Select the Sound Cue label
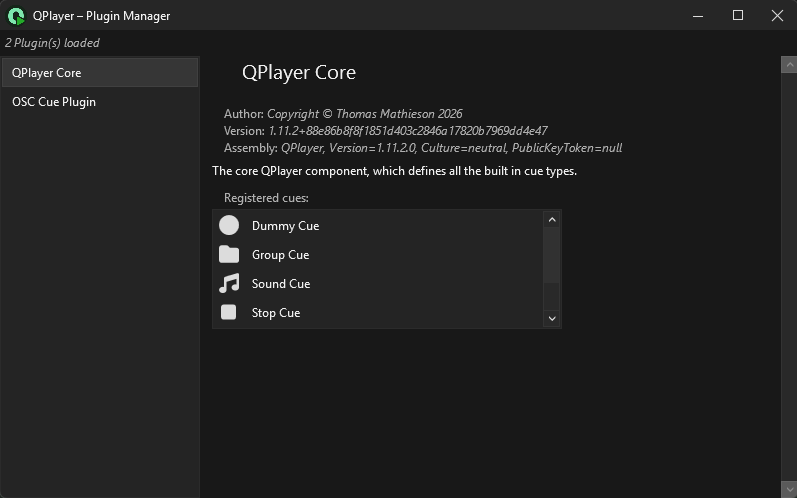The image size is (797, 498). click(x=281, y=284)
